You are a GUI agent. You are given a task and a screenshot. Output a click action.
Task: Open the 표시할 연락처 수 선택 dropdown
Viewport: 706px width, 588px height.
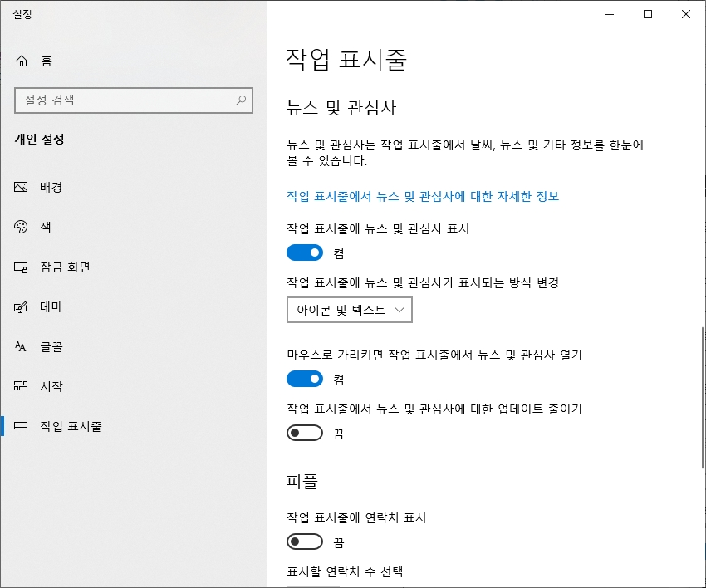click(x=311, y=585)
